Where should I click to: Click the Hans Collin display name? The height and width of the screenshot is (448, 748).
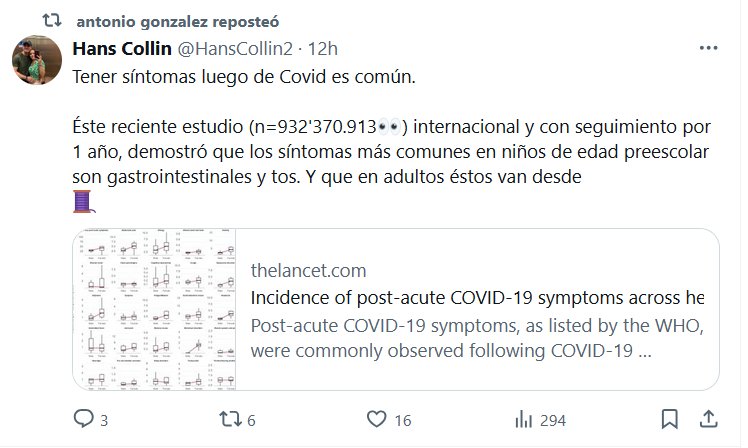tap(122, 48)
